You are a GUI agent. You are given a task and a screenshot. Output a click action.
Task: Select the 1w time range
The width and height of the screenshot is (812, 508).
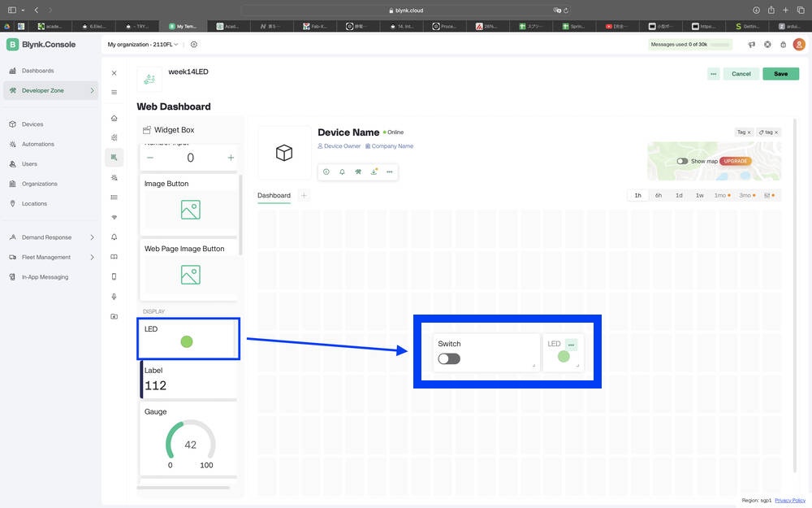pyautogui.click(x=700, y=195)
